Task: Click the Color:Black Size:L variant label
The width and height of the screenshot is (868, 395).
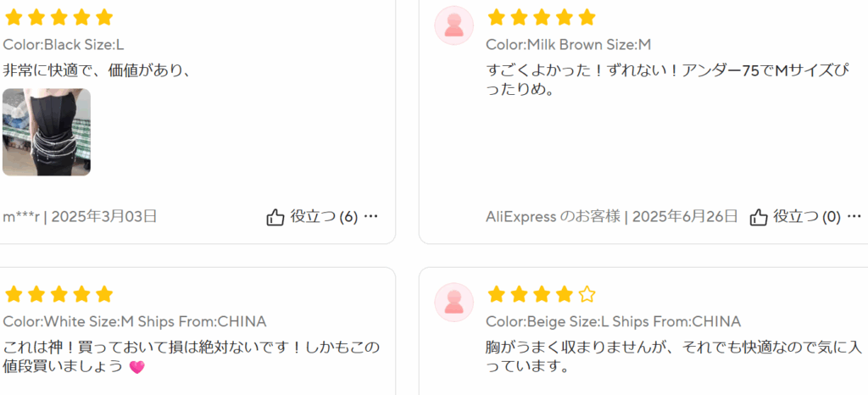Action: coord(64,45)
